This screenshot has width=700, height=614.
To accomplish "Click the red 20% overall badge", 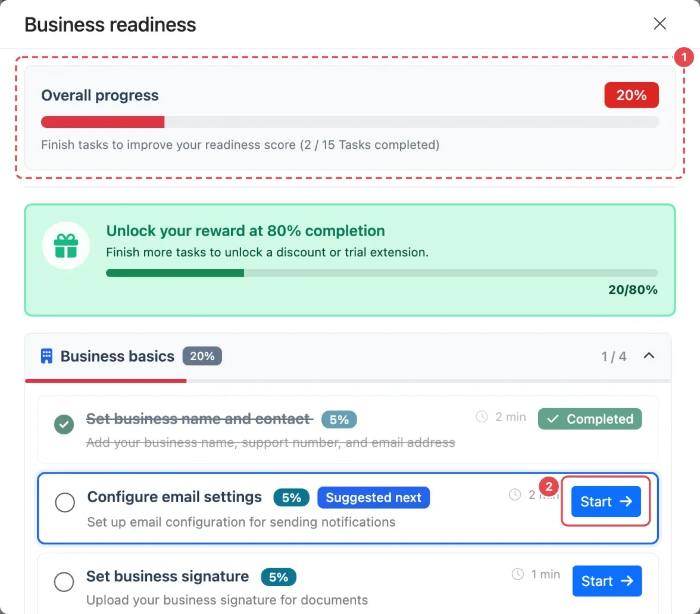I will pos(631,95).
